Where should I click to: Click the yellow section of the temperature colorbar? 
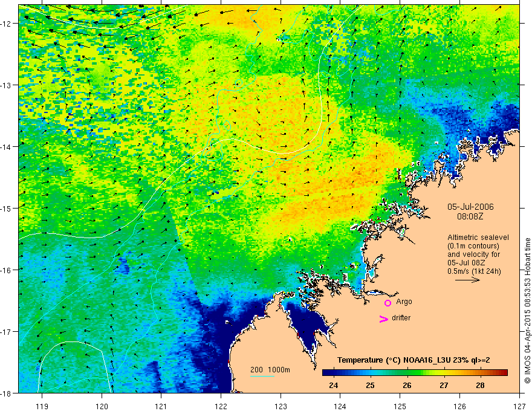[x=441, y=372]
